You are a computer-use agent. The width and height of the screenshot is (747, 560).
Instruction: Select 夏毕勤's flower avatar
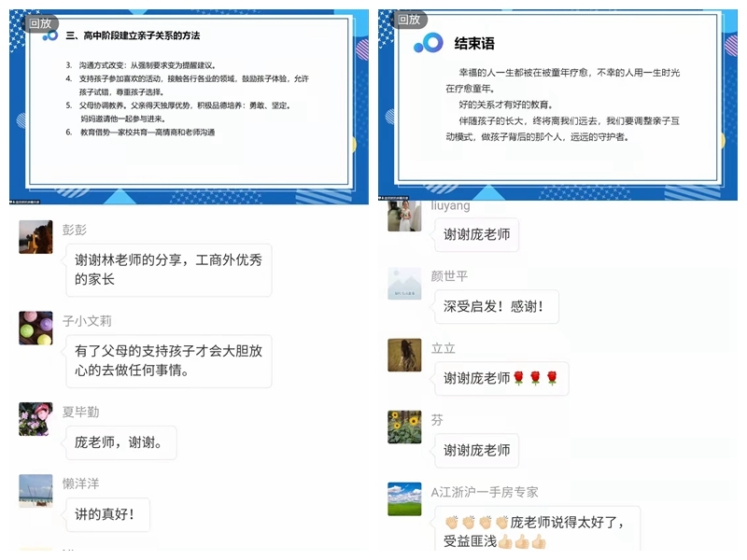[35, 419]
